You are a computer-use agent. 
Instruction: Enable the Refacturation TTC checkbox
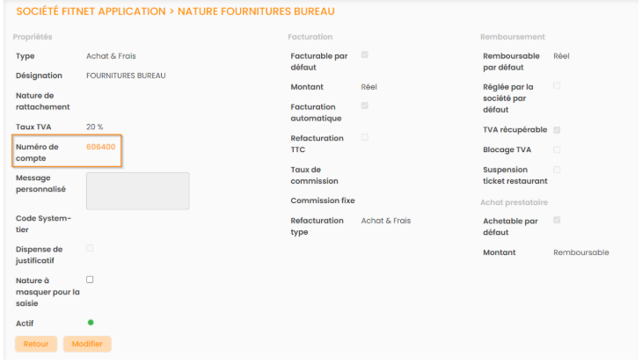point(365,137)
